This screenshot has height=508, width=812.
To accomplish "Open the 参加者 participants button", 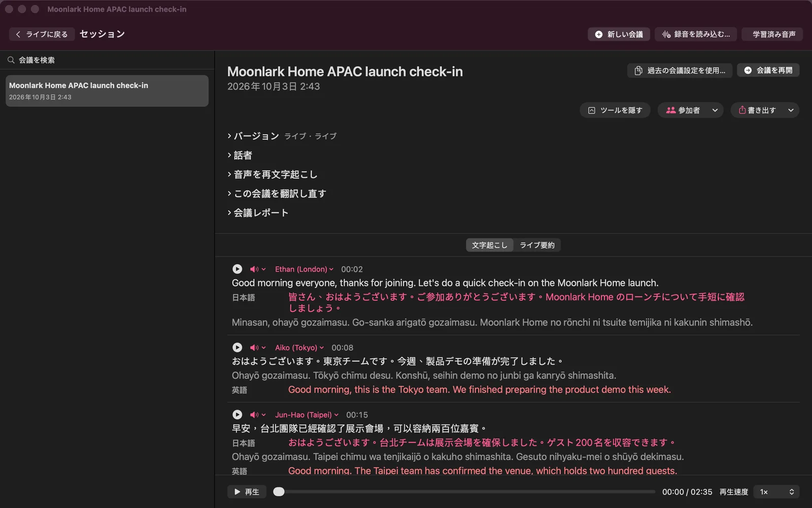I will click(x=683, y=110).
